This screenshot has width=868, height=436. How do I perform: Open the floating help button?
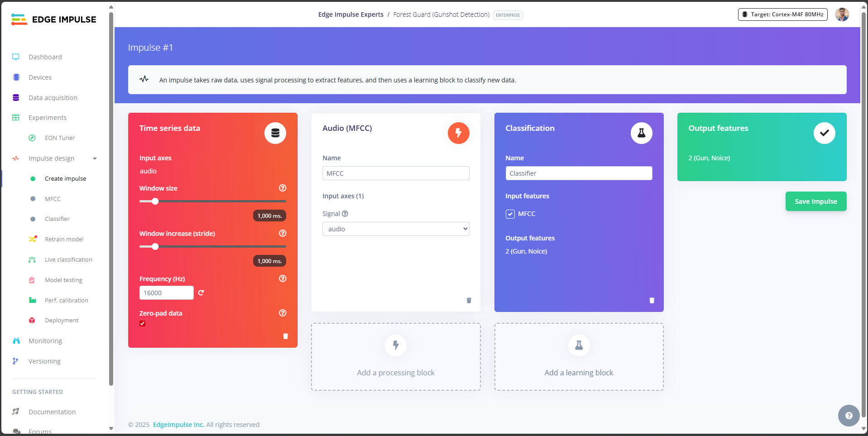tap(849, 416)
